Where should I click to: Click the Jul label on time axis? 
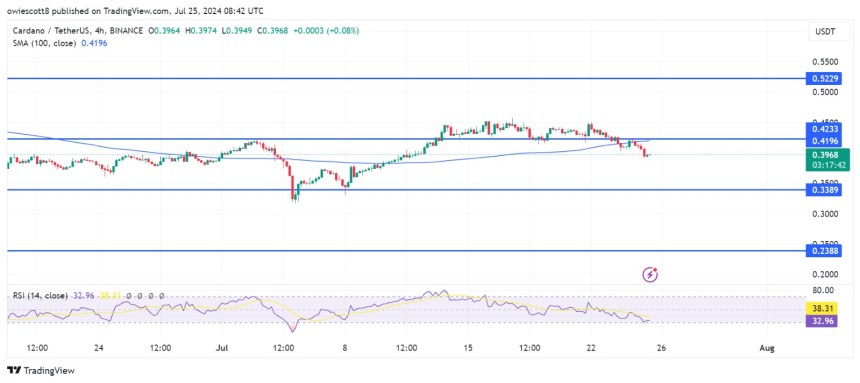pos(221,348)
